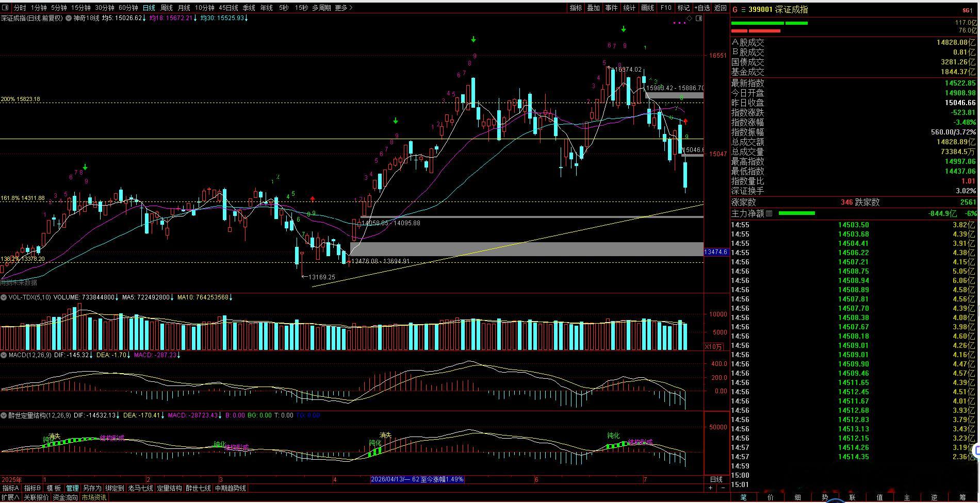Open the 指标A tab
Viewport: 980px width, 503px height.
click(11, 488)
